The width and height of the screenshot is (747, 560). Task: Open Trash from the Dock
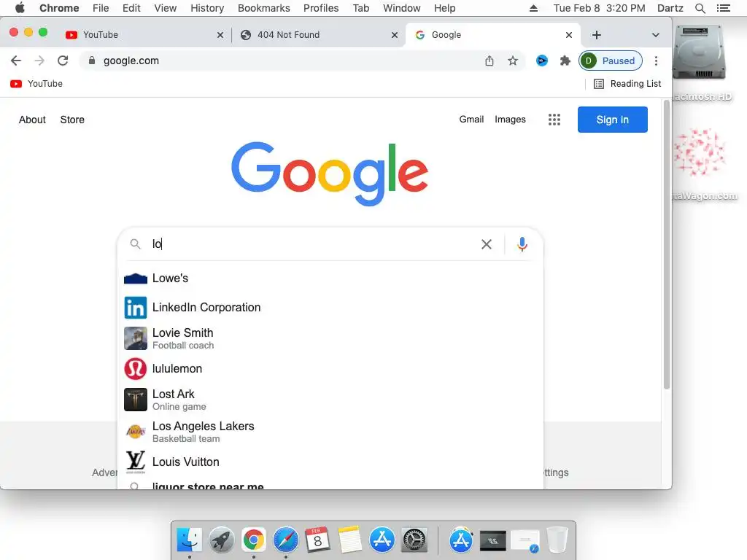(557, 540)
